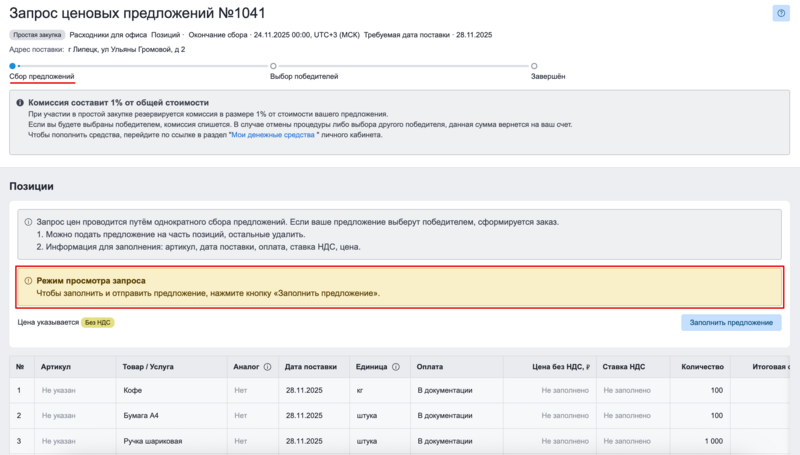Click delivery date in Бумага А4 row

coord(304,415)
